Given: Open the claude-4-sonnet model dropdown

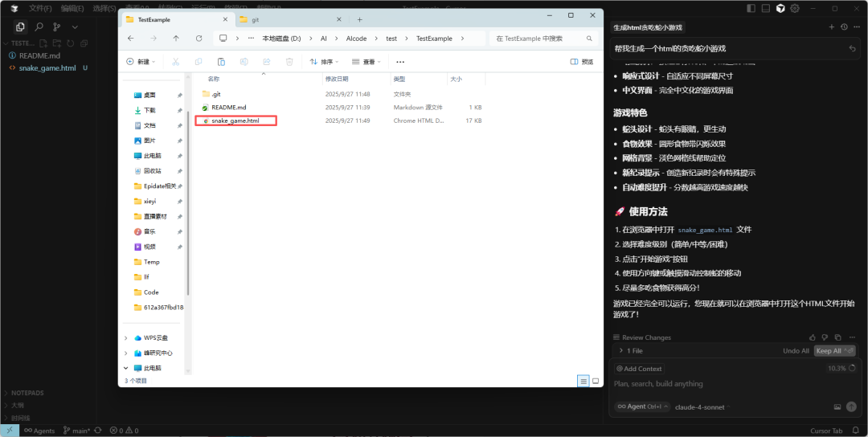Looking at the screenshot, I should 698,406.
